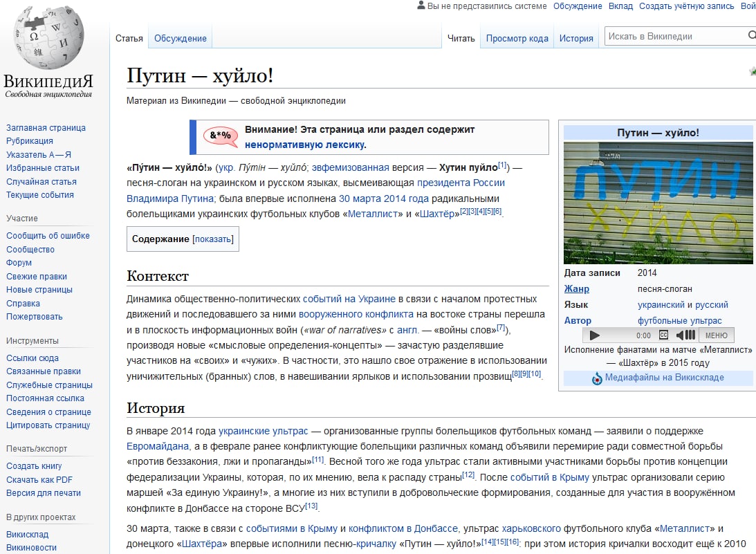The height and width of the screenshot is (554, 756).
Task: Open Сообщество link
Action: click(x=30, y=250)
